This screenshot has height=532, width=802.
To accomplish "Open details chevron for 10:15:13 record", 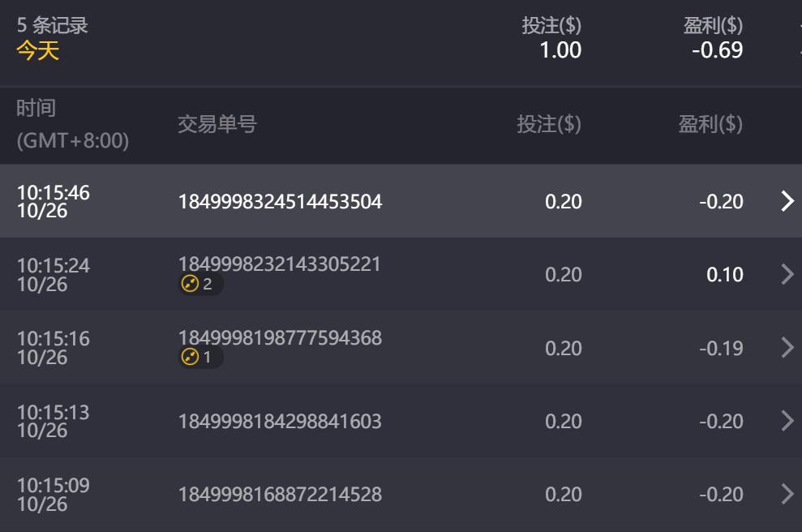I will coord(787,421).
